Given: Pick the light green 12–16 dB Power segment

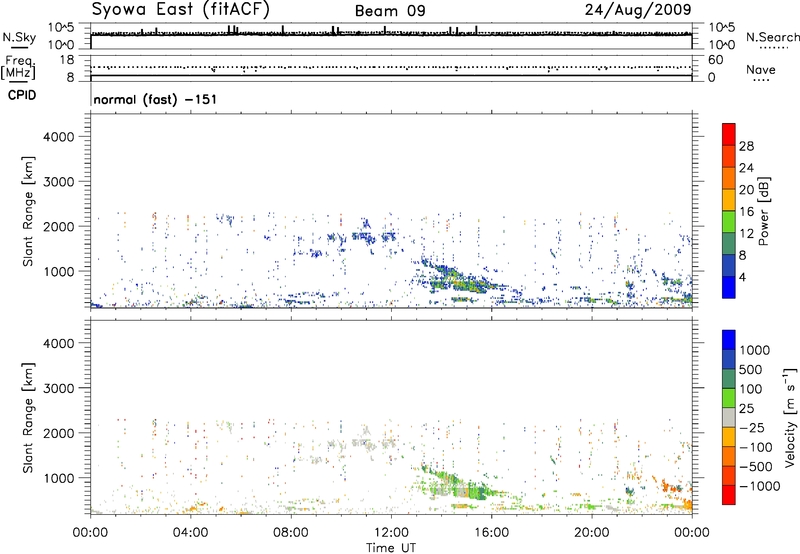Looking at the screenshot, I should click(x=729, y=222).
